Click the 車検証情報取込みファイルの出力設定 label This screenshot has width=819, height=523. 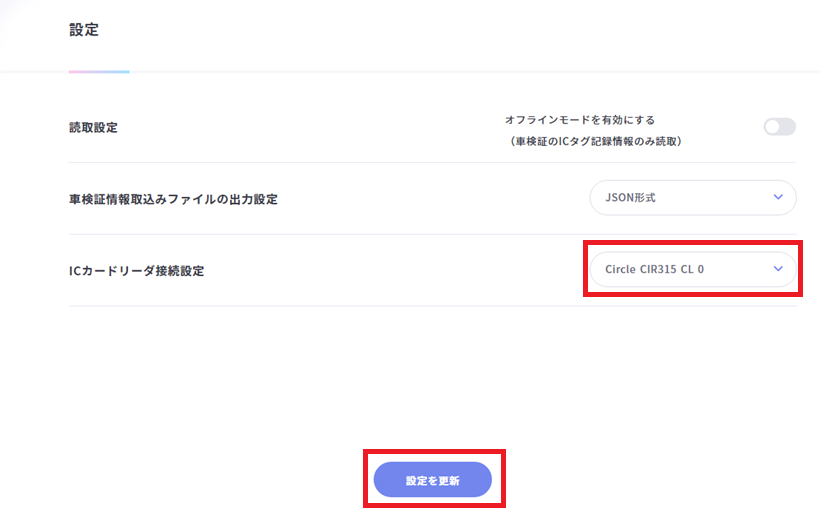pos(173,199)
